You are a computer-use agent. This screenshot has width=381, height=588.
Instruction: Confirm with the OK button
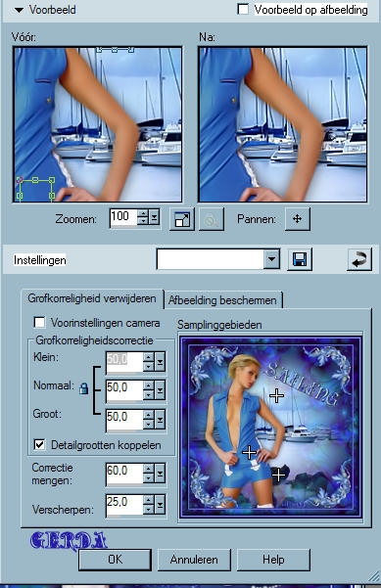click(x=116, y=560)
